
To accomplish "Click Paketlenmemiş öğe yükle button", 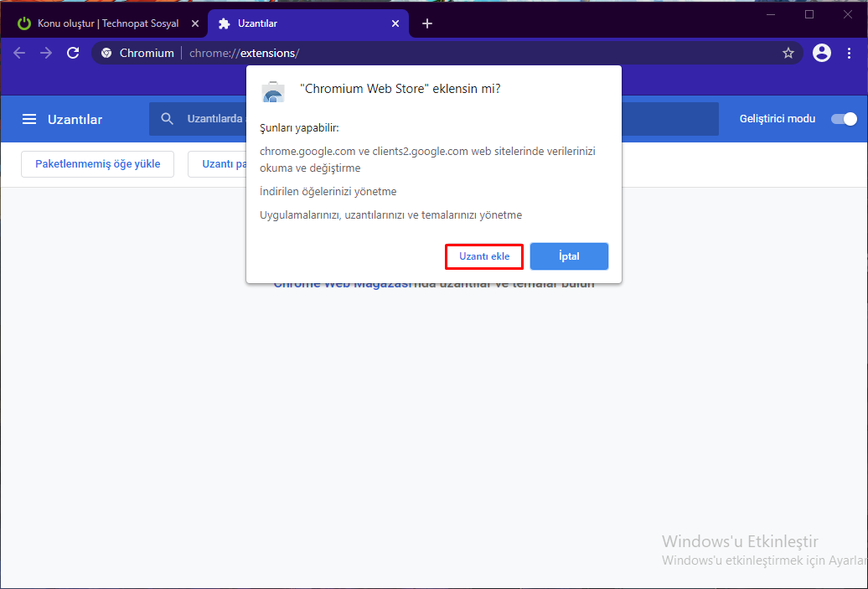I will (97, 164).
